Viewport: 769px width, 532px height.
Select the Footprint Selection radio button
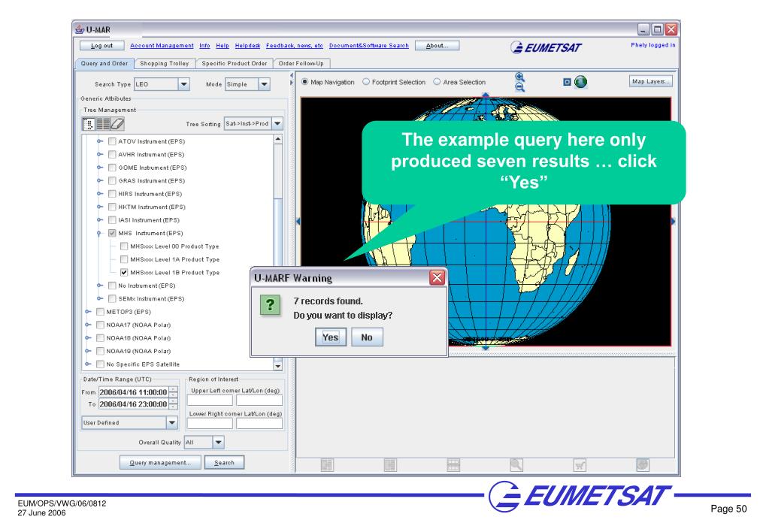[x=366, y=82]
